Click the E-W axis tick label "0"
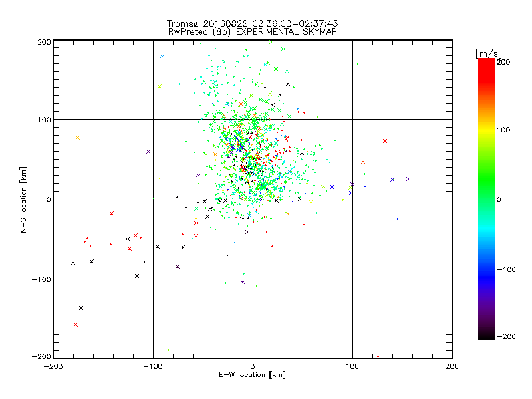This screenshot has width=532, height=399. [x=253, y=366]
